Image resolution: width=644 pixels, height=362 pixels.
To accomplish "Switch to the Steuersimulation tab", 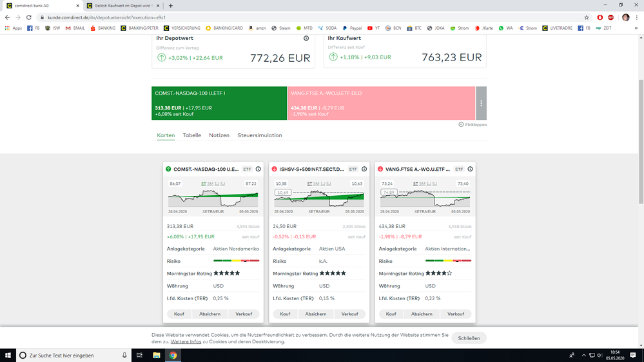I will pos(260,135).
